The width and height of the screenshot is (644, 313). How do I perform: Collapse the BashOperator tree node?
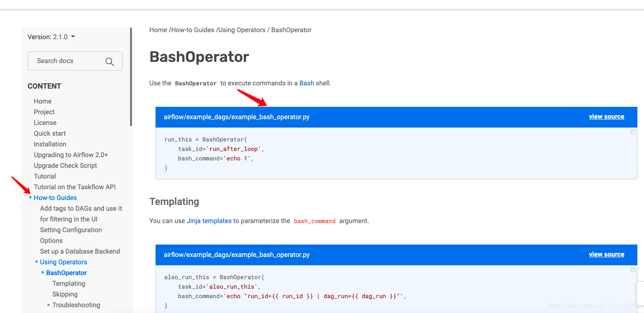42,273
